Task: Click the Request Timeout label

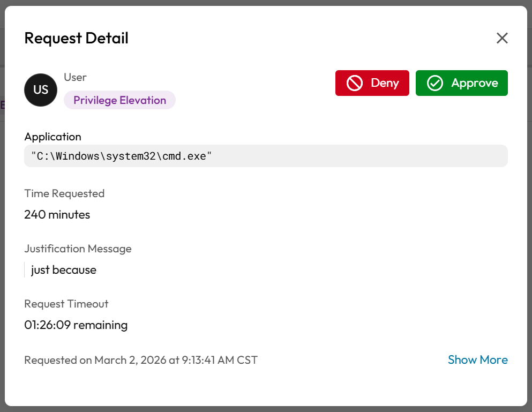Action: coord(66,304)
